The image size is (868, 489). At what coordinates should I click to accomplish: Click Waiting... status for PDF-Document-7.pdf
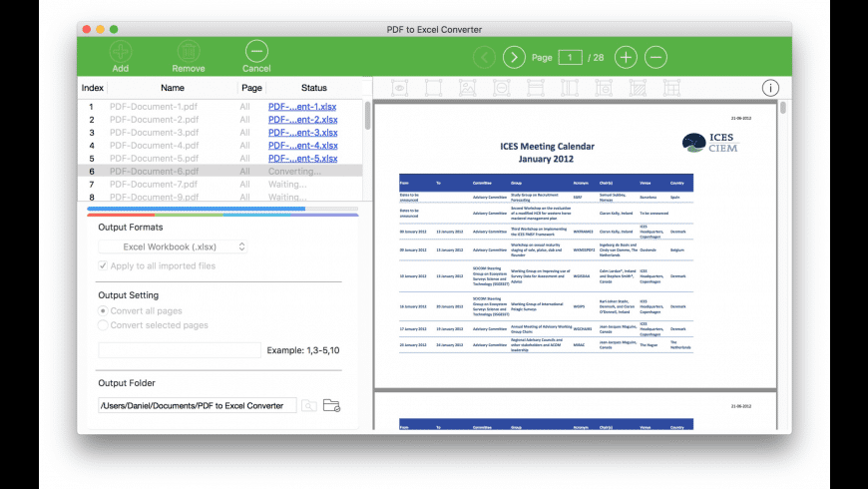point(287,184)
